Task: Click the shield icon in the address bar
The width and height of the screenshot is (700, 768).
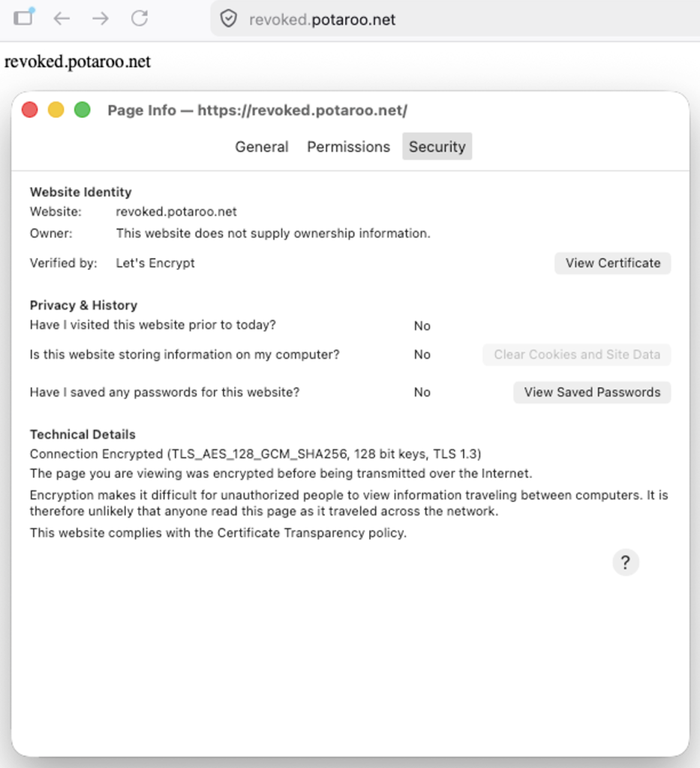Action: tap(227, 19)
